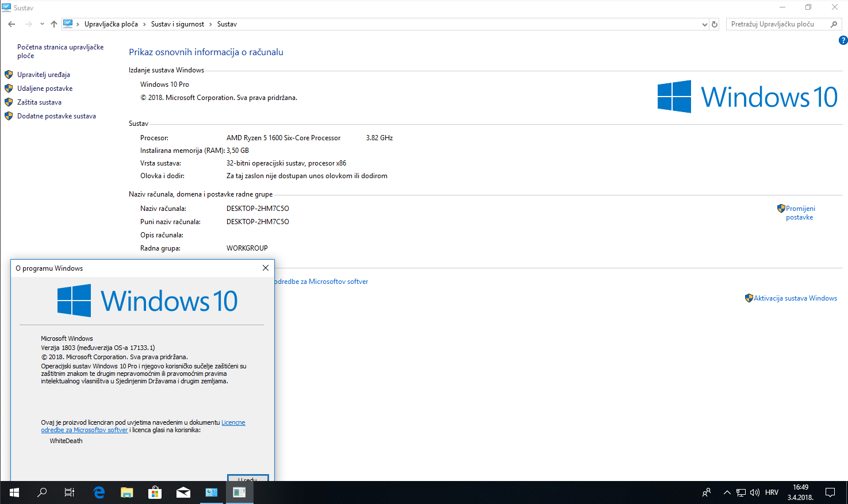Click the shield icon beside Dodatne postavke sustava
Image resolution: width=848 pixels, height=504 pixels.
tap(9, 116)
